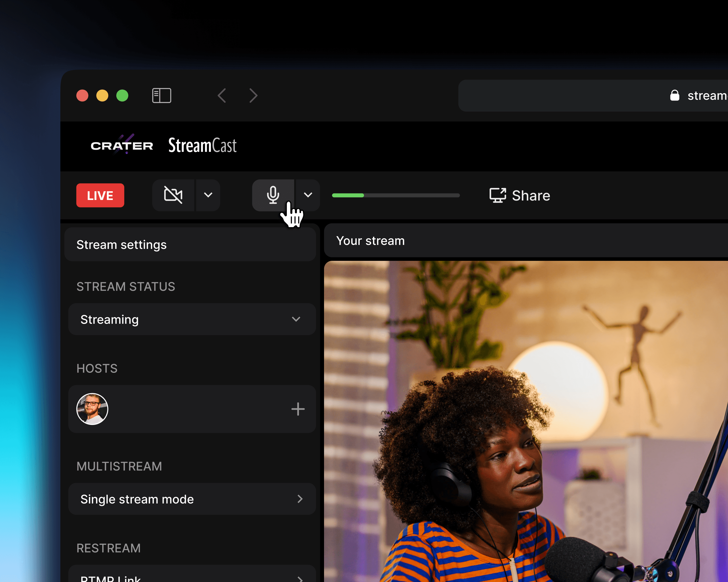Image resolution: width=728 pixels, height=582 pixels.
Task: Open Single stream mode options
Action: (x=192, y=499)
